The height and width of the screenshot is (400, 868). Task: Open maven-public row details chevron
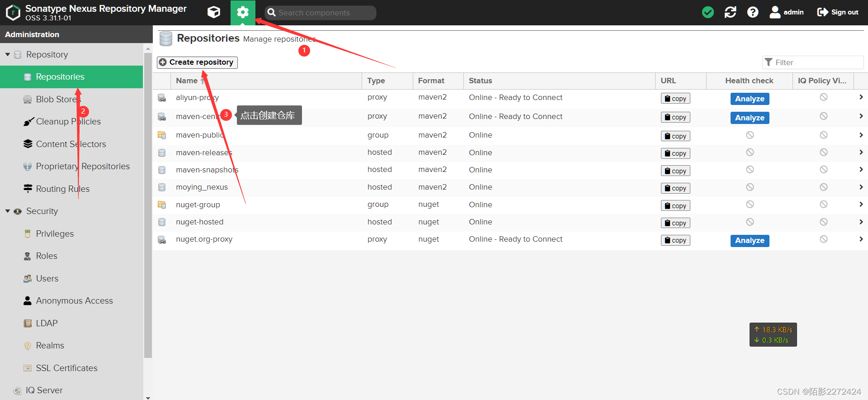pos(861,135)
